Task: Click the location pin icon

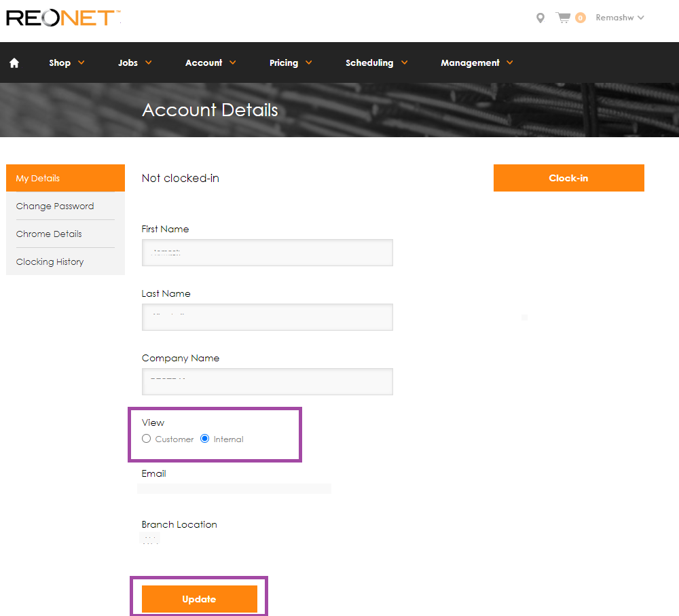Action: point(540,18)
